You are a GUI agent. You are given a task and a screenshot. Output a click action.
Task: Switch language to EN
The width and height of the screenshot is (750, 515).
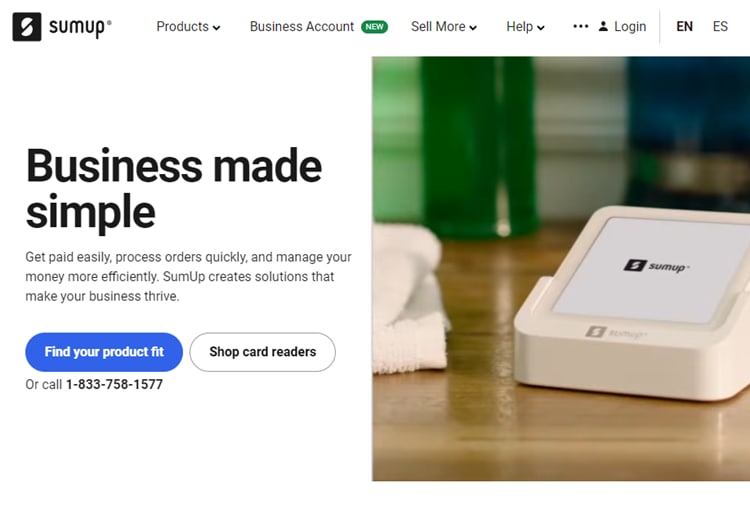pos(684,27)
